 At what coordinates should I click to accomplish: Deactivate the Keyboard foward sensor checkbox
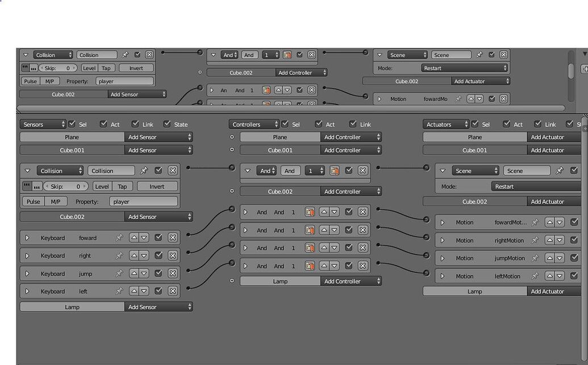tap(159, 238)
